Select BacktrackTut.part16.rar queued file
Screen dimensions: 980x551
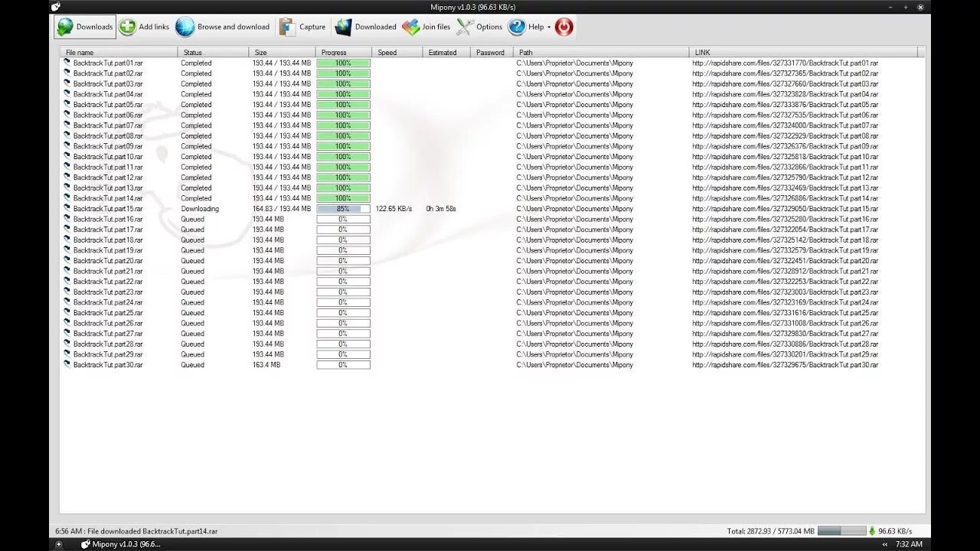[108, 219]
